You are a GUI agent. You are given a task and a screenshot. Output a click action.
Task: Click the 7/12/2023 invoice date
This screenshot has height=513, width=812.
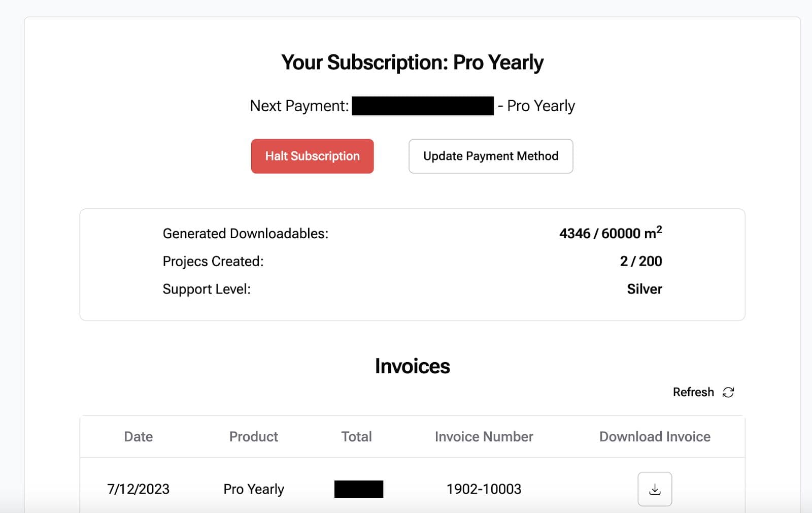pos(138,489)
